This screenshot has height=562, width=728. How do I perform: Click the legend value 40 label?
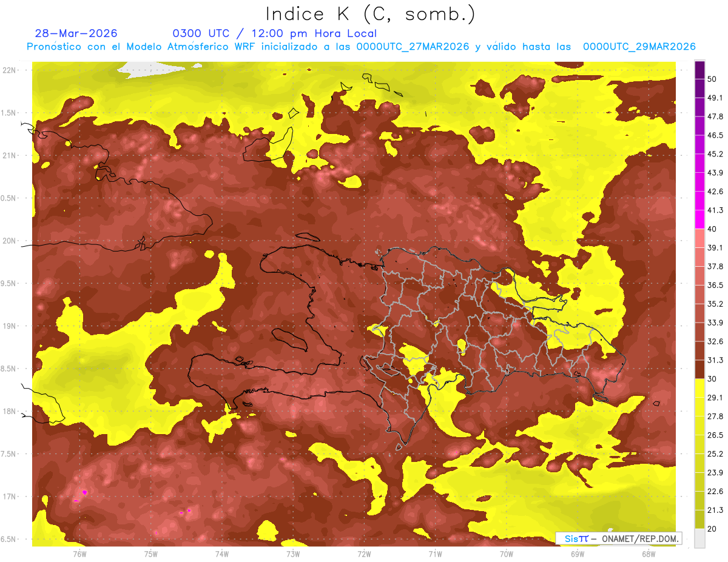(x=713, y=229)
